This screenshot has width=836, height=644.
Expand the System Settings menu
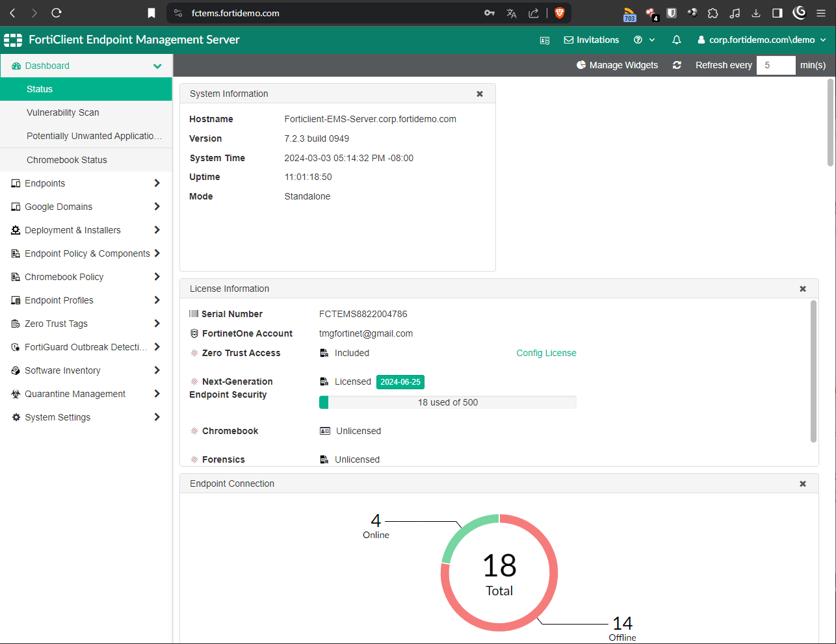click(x=86, y=417)
